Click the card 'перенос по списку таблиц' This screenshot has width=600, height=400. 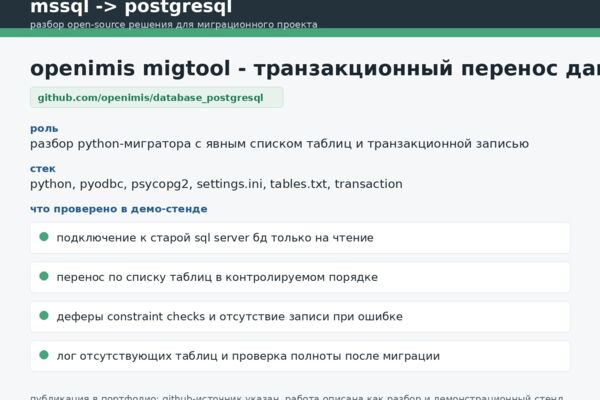click(x=300, y=277)
